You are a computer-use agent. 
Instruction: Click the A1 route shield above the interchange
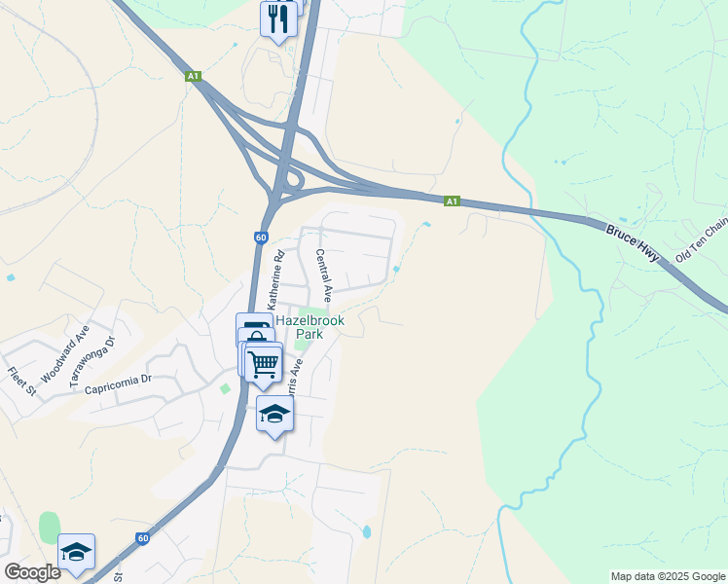[193, 76]
